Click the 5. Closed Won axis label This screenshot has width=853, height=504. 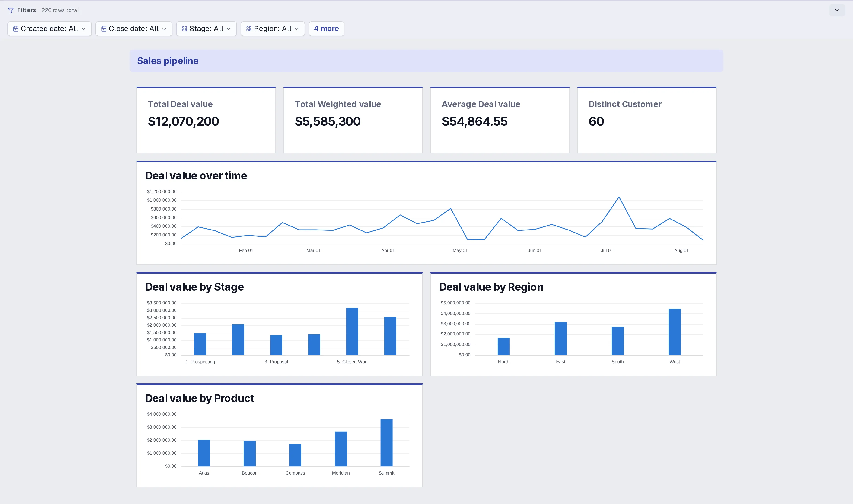coord(352,362)
